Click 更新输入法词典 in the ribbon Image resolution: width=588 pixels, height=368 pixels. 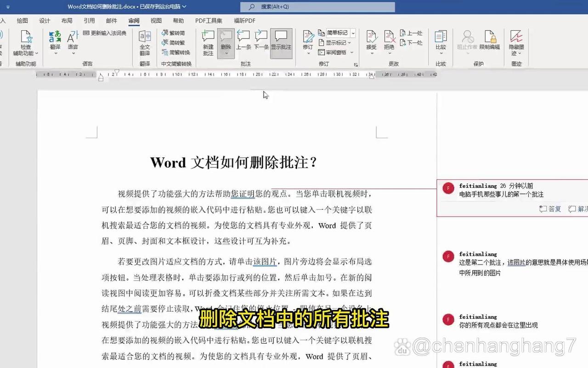(x=105, y=33)
